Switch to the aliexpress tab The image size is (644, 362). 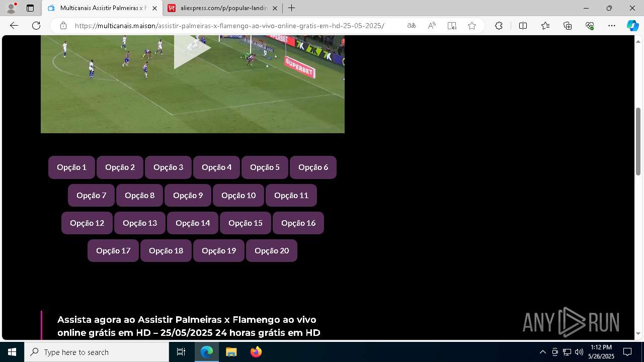click(223, 8)
